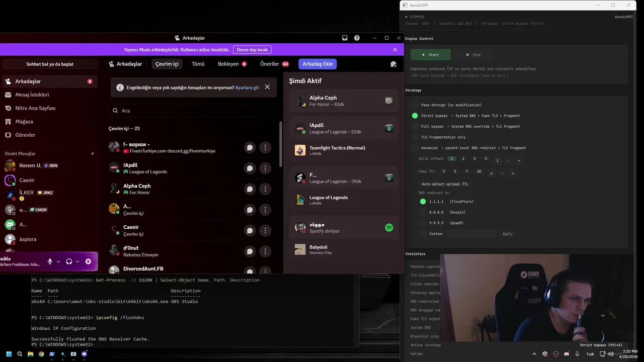Select Custom DNS redirect radio
Image resolution: width=644 pixels, height=362 pixels.
[x=423, y=234]
